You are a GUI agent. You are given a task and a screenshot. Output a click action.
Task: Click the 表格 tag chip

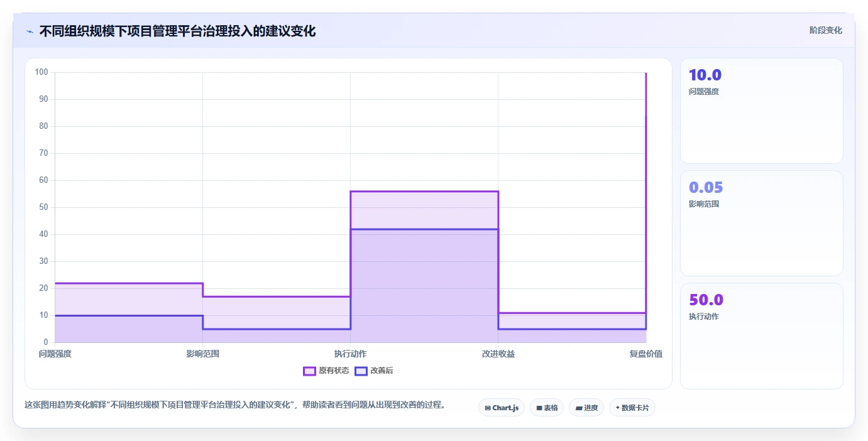[547, 408]
